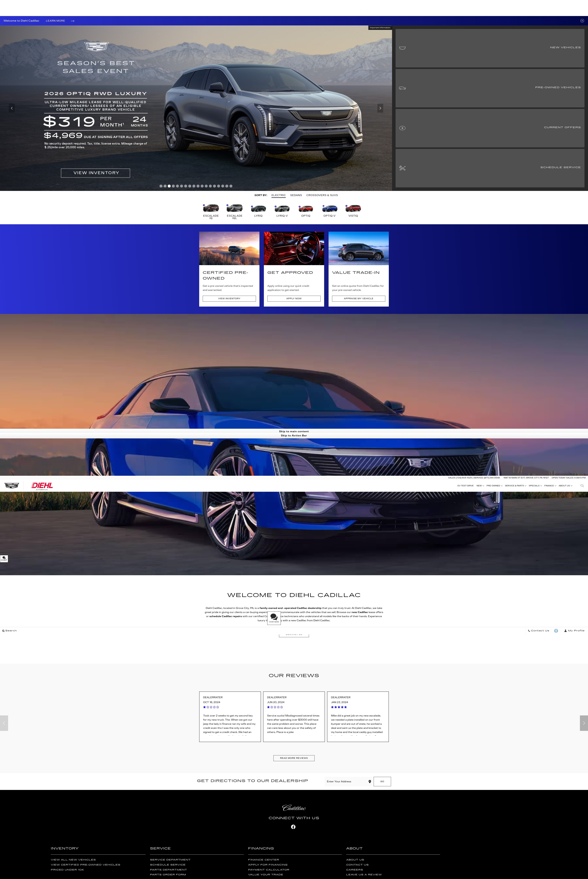Click the wrench icon on Schedule Service tile

coord(402,168)
